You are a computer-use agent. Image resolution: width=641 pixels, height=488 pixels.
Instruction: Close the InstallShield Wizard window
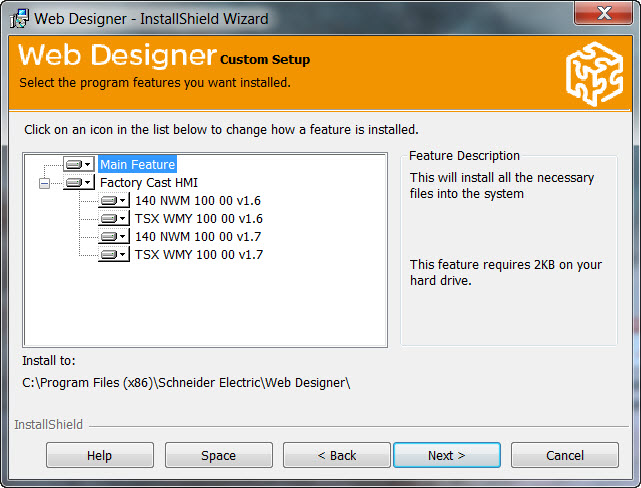pyautogui.click(x=604, y=13)
